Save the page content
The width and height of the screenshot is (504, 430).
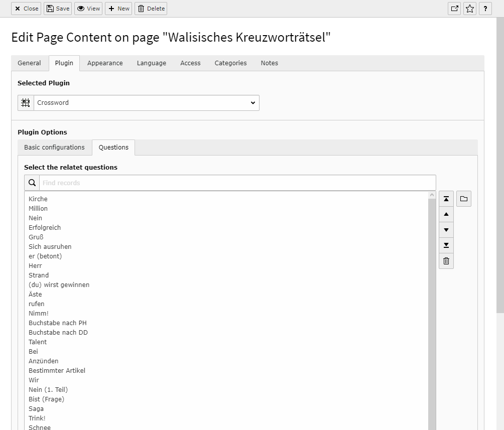coord(58,9)
